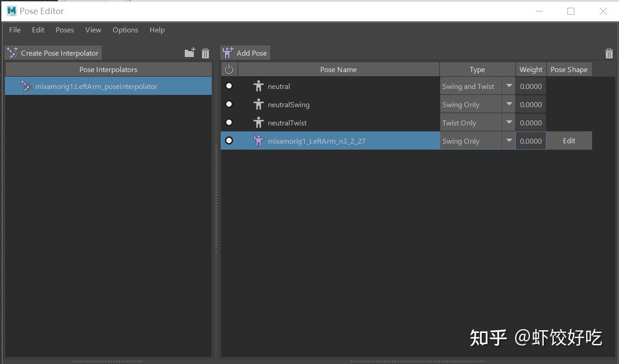Open the Options menu
This screenshot has width=619, height=364.
point(125,30)
